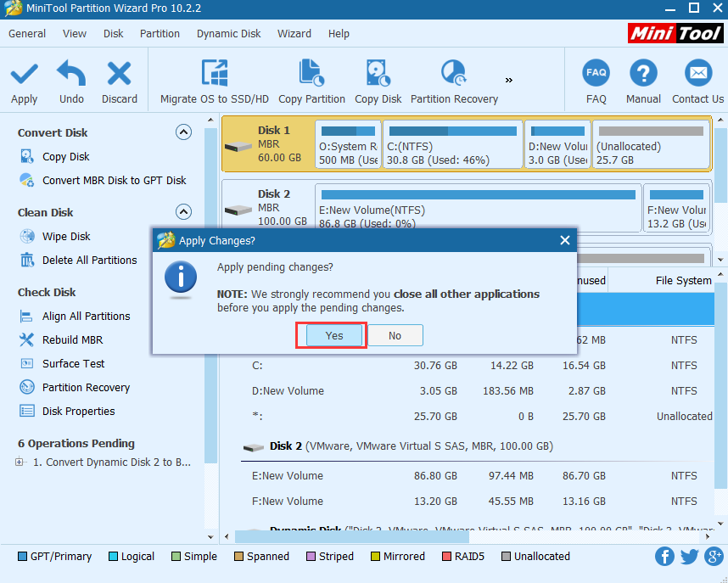Select the E:New Volume block on Disk 2
This screenshot has width=728, height=583.
click(x=479, y=208)
